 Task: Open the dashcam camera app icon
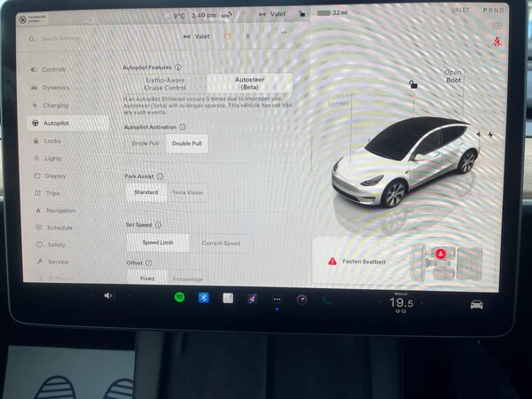(301, 299)
